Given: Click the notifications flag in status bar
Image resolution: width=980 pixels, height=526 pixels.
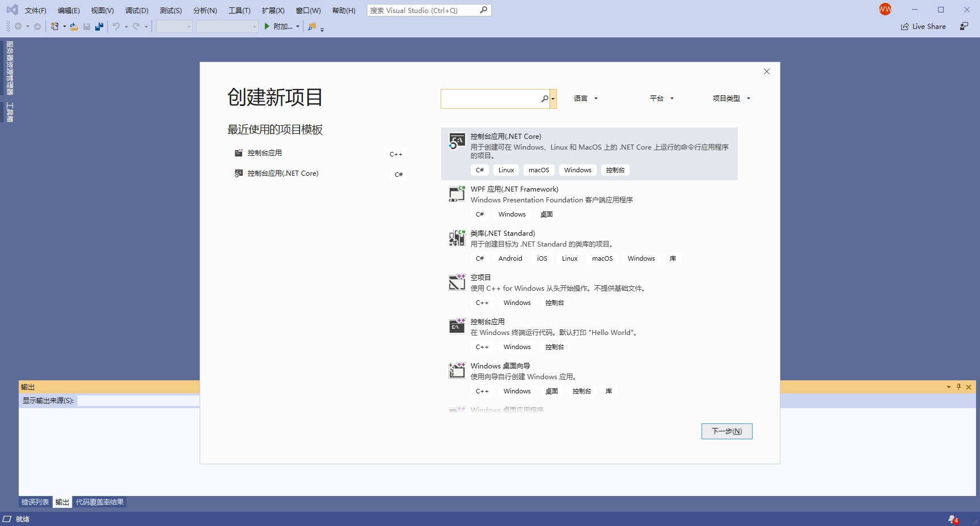Looking at the screenshot, I should tap(953, 519).
